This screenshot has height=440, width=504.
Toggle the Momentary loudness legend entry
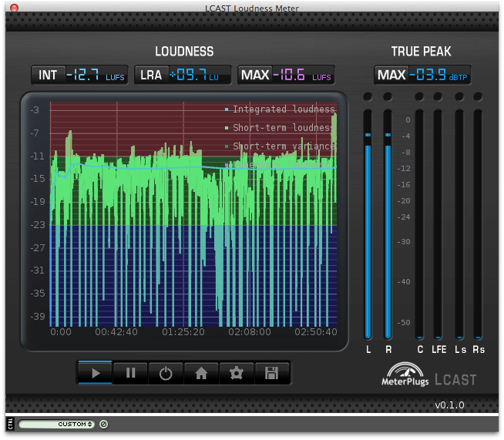[277, 165]
